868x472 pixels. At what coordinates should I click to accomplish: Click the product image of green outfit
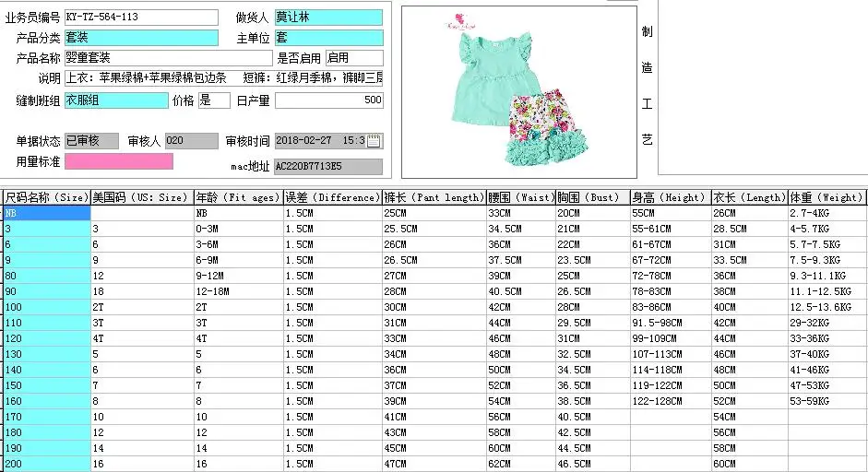[518, 92]
